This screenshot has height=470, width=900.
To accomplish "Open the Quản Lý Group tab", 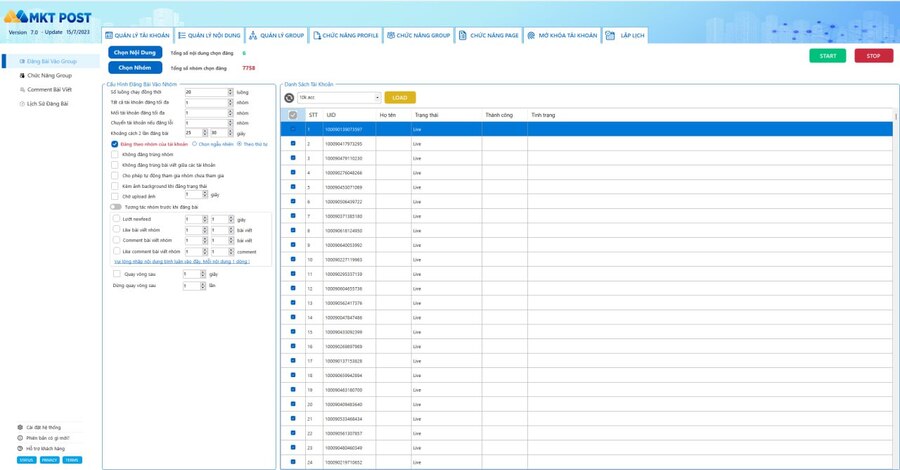I will coord(277,36).
